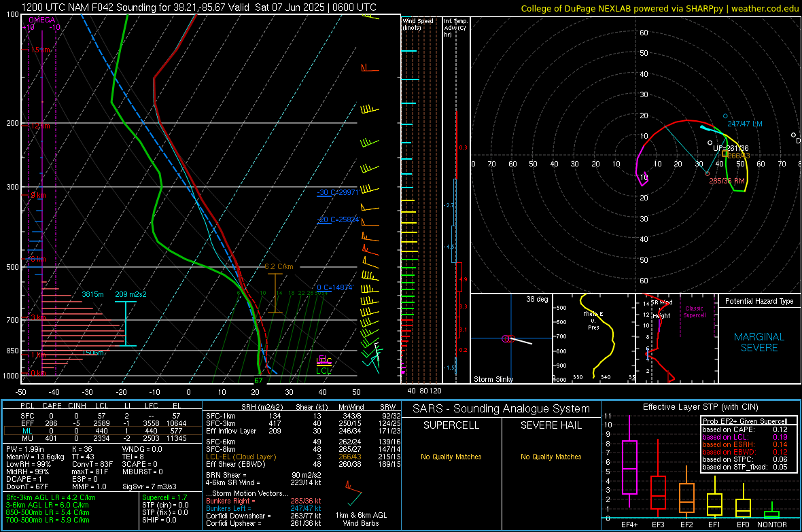Viewport: 802px width, 532px height.
Task: Click the 1506m inflow base label
Action: click(94, 353)
